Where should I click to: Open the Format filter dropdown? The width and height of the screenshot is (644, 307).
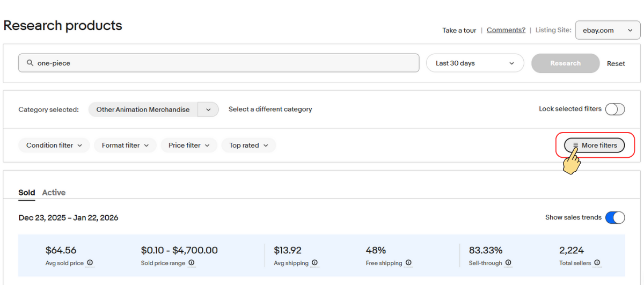(126, 145)
